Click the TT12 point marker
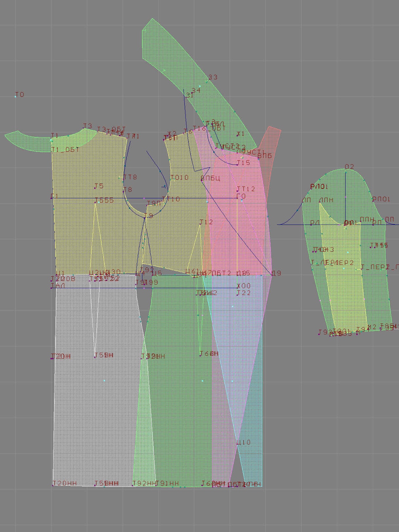 pyautogui.click(x=238, y=190)
